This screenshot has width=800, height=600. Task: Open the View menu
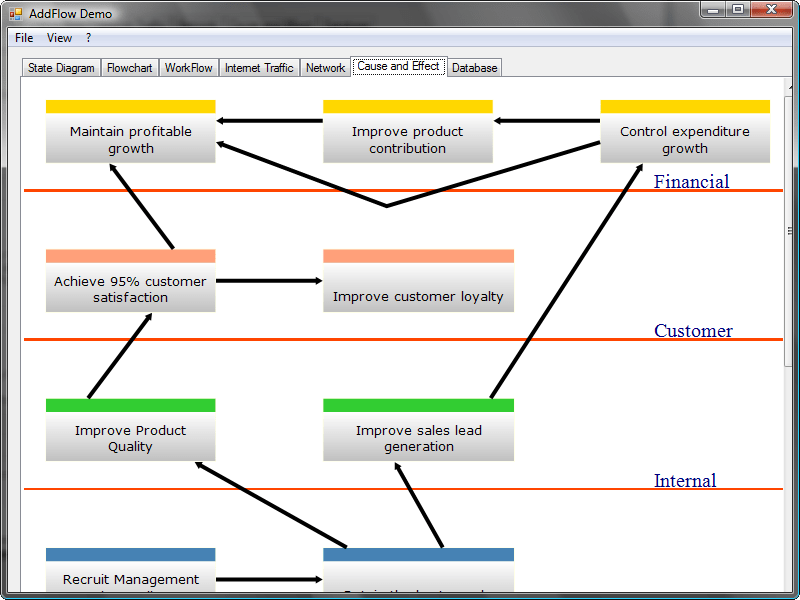pyautogui.click(x=59, y=37)
